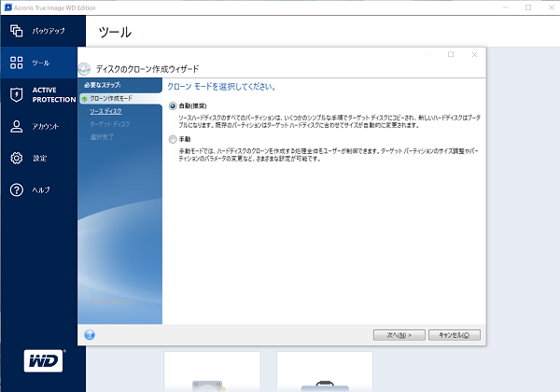Close the disk clone wizard dialog
The height and width of the screenshot is (392, 560).
(475, 55)
